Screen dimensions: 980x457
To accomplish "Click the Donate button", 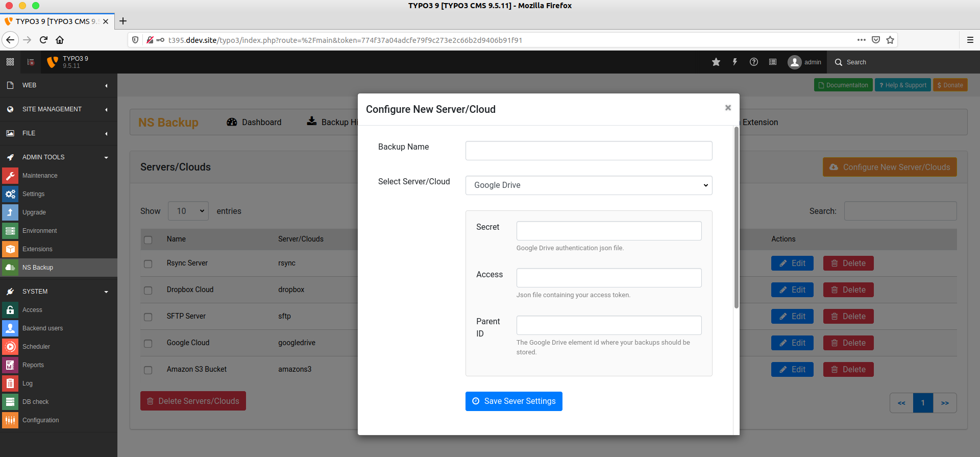I will [950, 85].
